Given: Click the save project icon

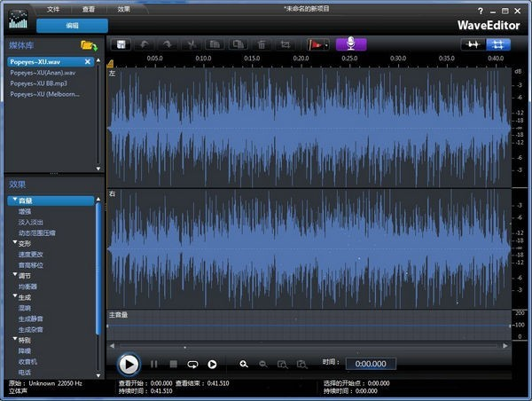Looking at the screenshot, I should [x=121, y=44].
